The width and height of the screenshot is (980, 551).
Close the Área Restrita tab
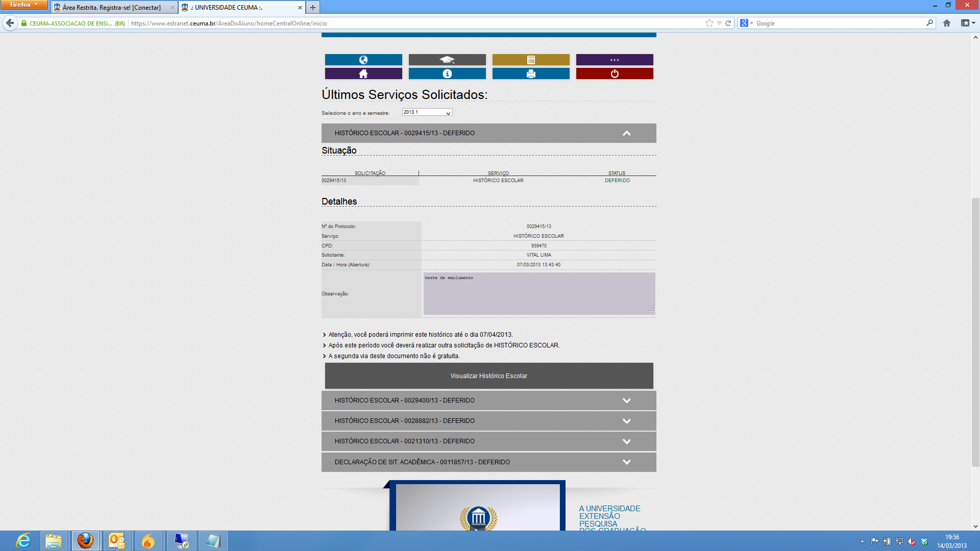173,8
